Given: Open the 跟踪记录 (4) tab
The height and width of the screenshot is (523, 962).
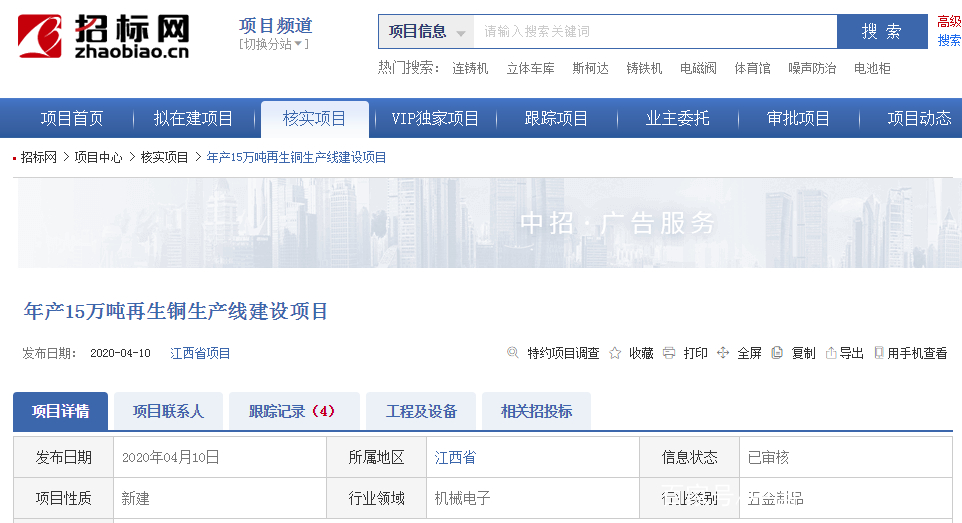Looking at the screenshot, I should click(292, 411).
